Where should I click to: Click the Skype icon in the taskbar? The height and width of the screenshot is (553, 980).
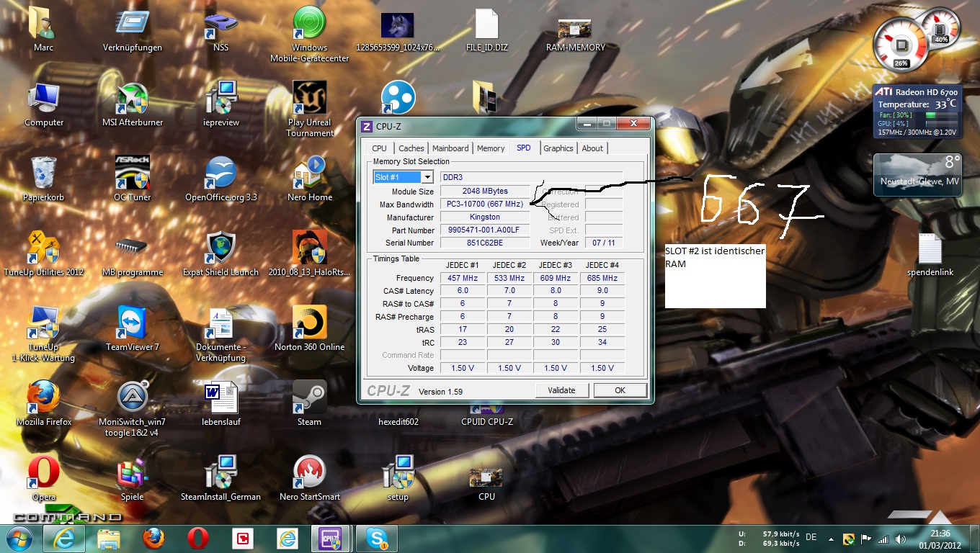point(376,538)
